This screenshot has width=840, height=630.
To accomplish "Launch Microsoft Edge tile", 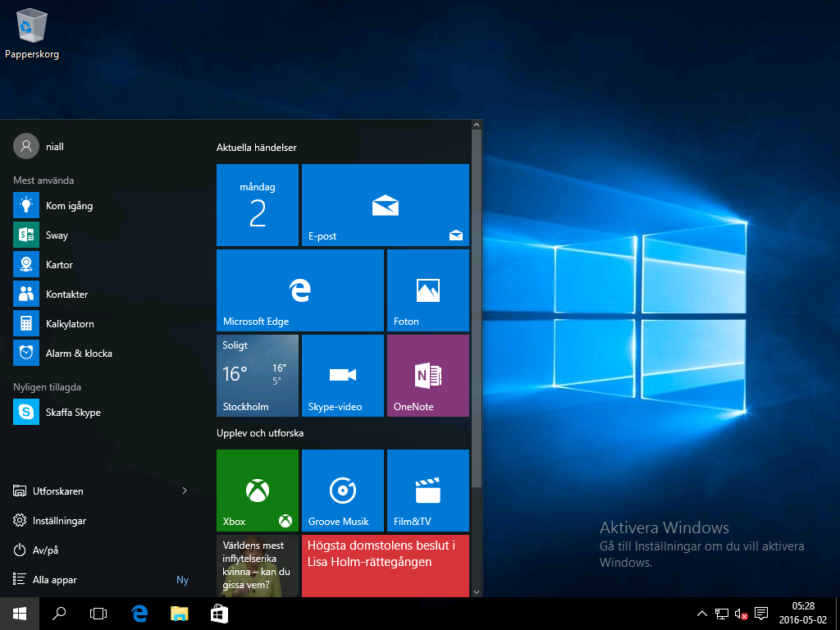I will (300, 290).
